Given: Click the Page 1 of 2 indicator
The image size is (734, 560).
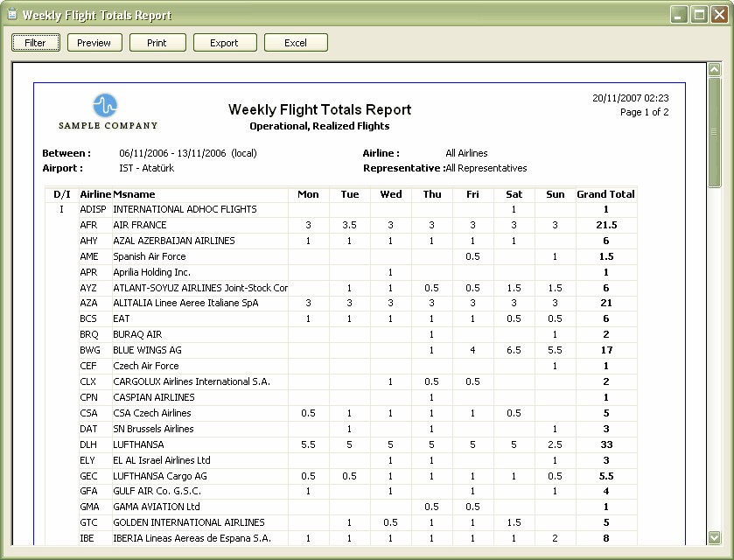Looking at the screenshot, I should point(644,112).
